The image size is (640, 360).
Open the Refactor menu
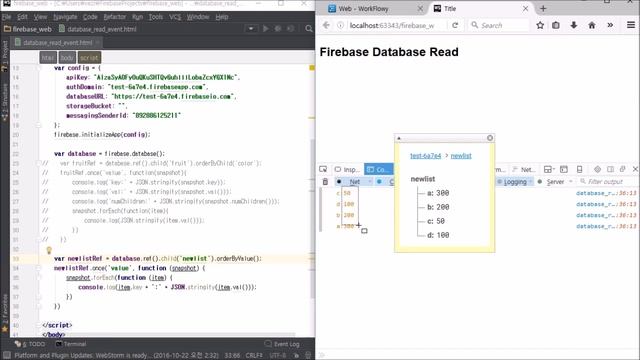[115, 17]
